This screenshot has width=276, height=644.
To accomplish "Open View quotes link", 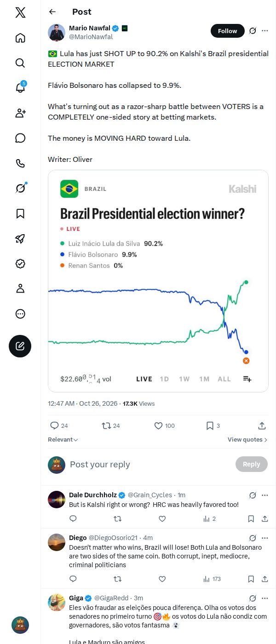I will pyautogui.click(x=247, y=440).
